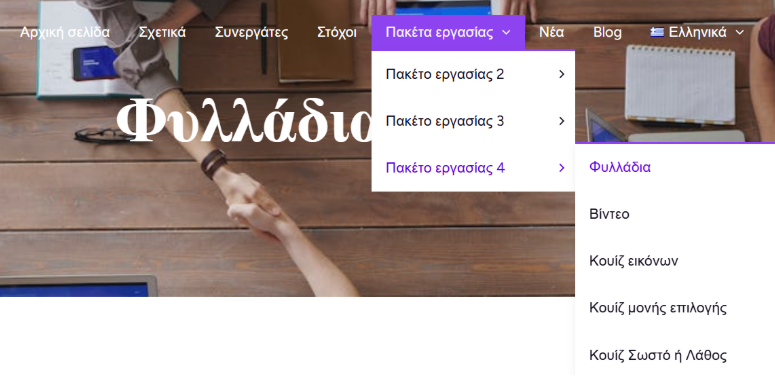Click Πακέτο εργασίας 4 chevron arrow

point(561,168)
